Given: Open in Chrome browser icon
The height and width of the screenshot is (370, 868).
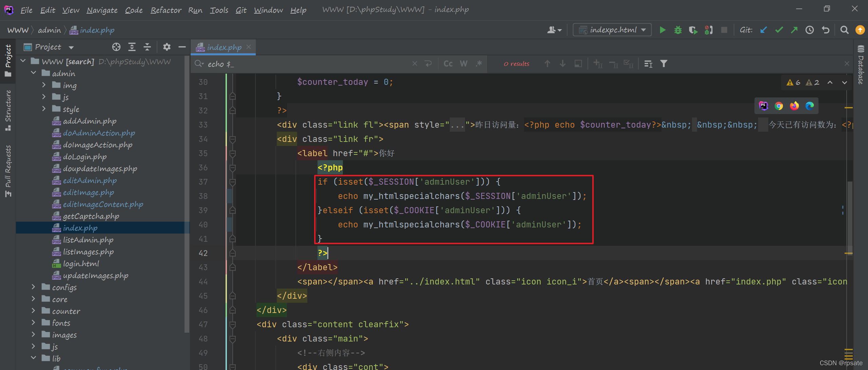Looking at the screenshot, I should [779, 106].
